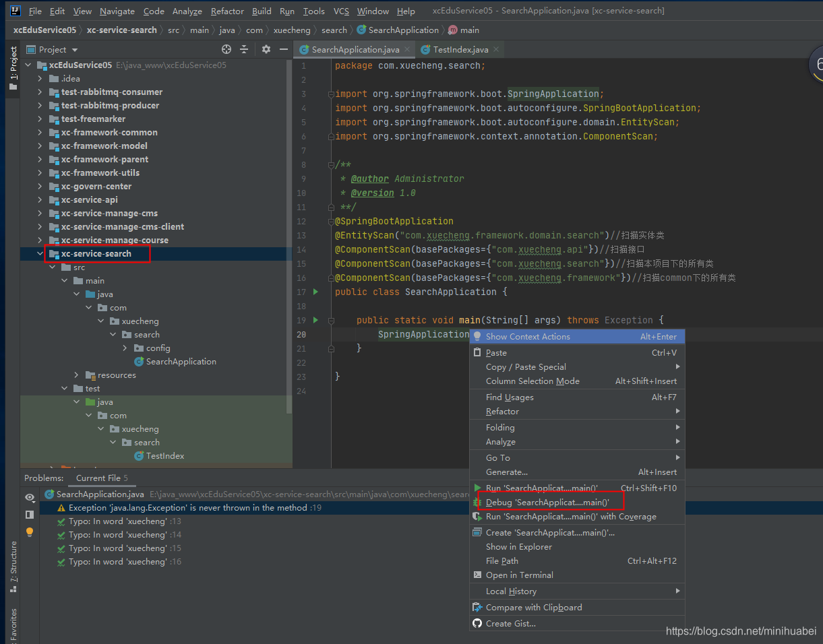
Task: Click the main method icon in breadcrumb
Action: [452, 30]
